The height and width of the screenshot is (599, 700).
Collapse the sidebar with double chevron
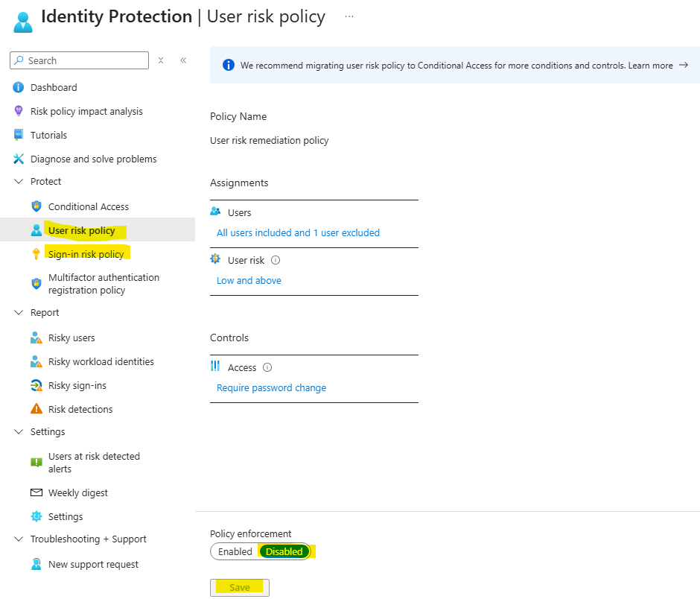pyautogui.click(x=183, y=60)
